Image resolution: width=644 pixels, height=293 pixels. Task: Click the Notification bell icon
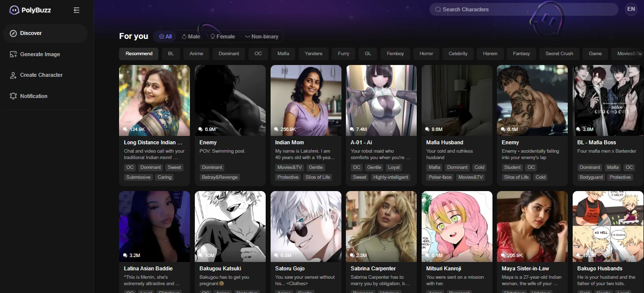coord(13,96)
